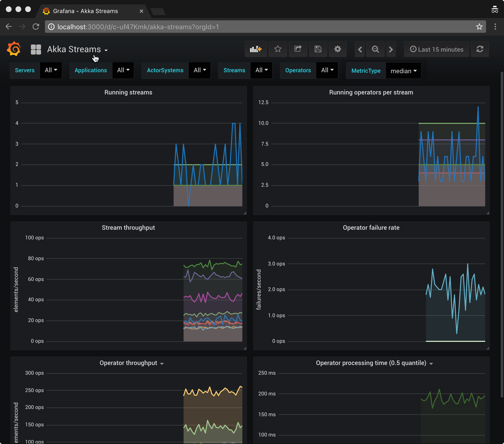Click browser forward arrow
The image size is (504, 444).
point(22,27)
